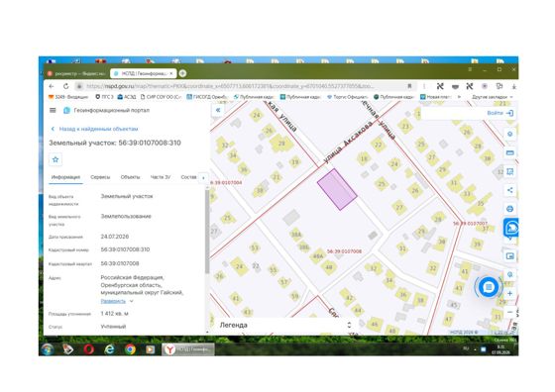Launch Internet Explorer from taskbar
The width and height of the screenshot is (555, 392).
[109, 349]
